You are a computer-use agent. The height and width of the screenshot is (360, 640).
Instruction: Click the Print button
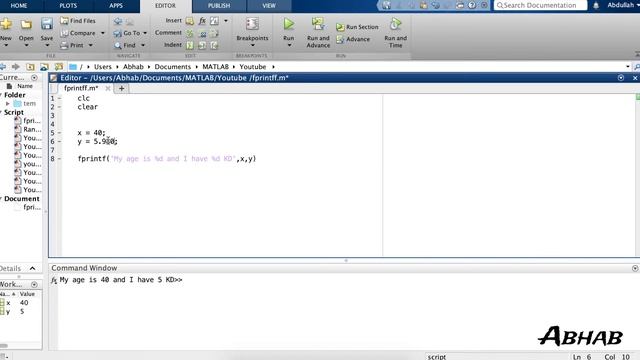pos(72,45)
